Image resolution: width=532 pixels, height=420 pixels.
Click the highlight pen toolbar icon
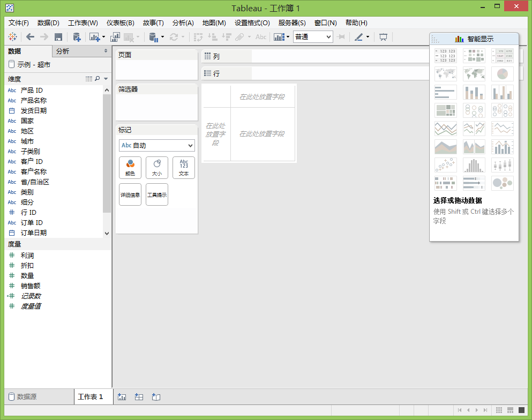[358, 36]
